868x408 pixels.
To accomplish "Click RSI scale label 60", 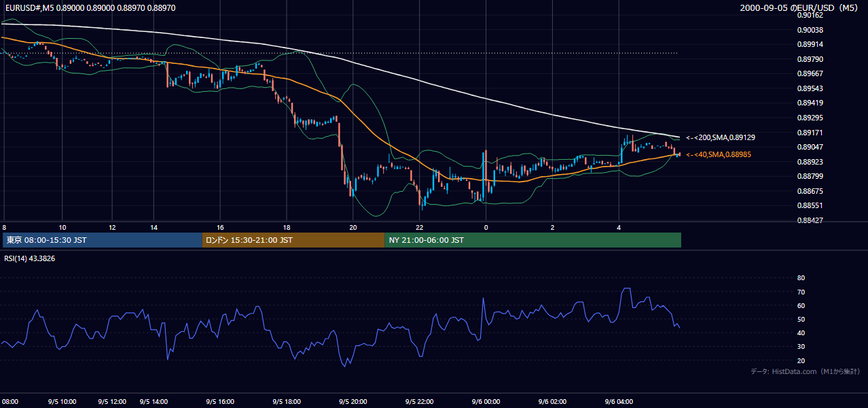I will click(801, 306).
